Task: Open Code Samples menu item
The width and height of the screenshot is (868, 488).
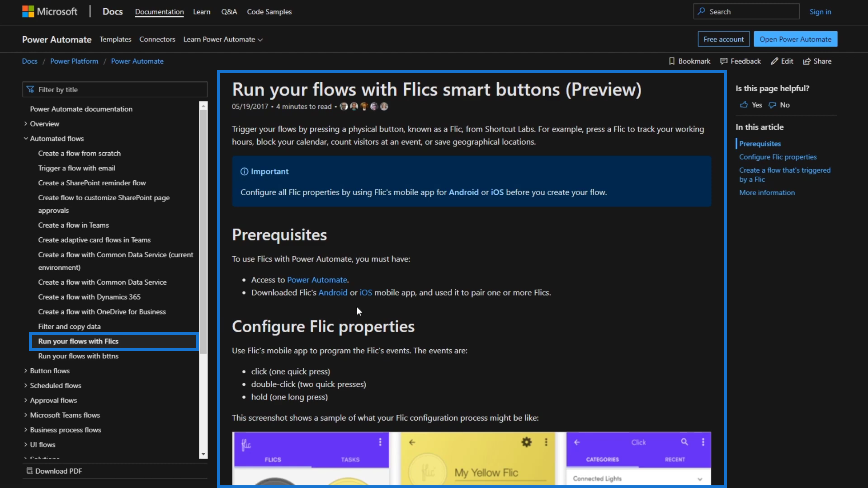Action: [x=269, y=12]
